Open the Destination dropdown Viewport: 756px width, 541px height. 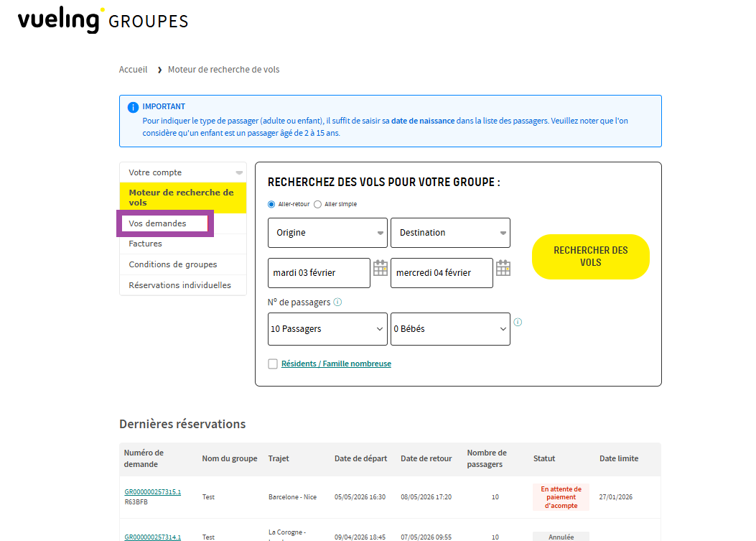(450, 233)
